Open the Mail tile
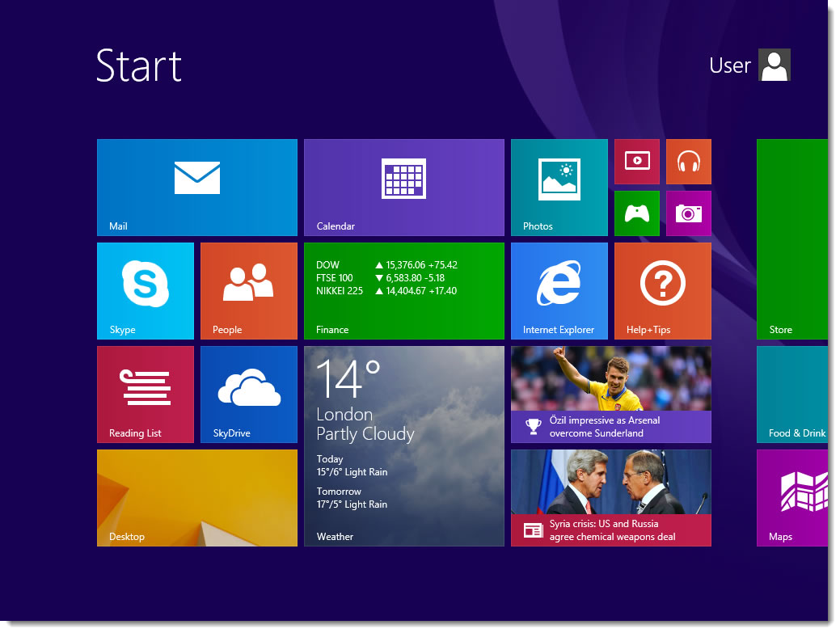 coord(196,188)
